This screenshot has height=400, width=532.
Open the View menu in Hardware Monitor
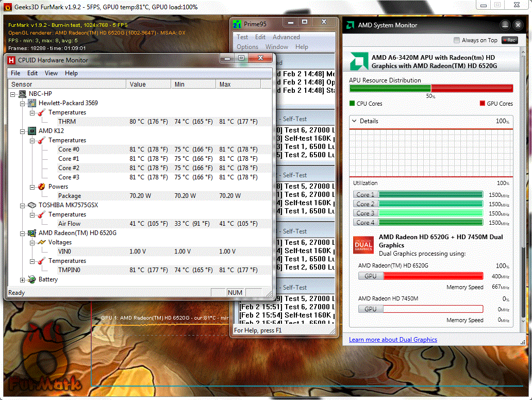tap(51, 73)
